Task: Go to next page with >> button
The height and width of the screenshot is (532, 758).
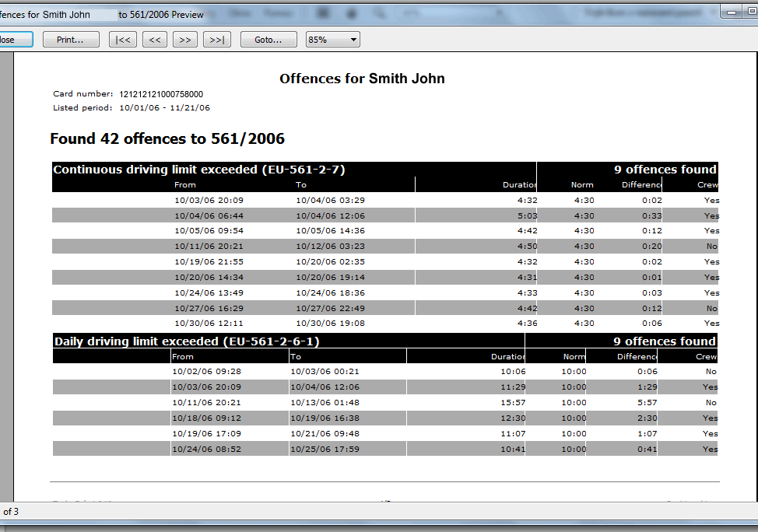Action: point(185,40)
